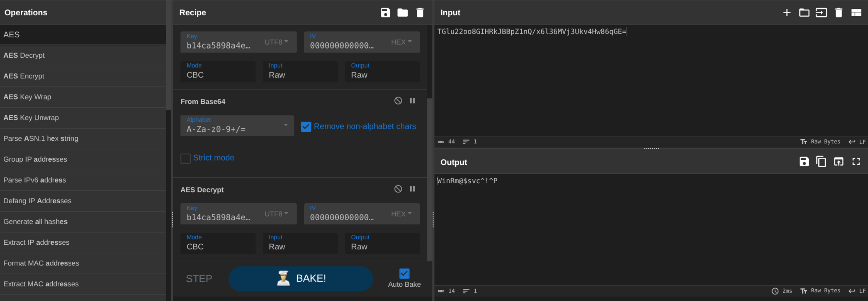Enable Strict mode checkbox
868x301 pixels.
[185, 158]
